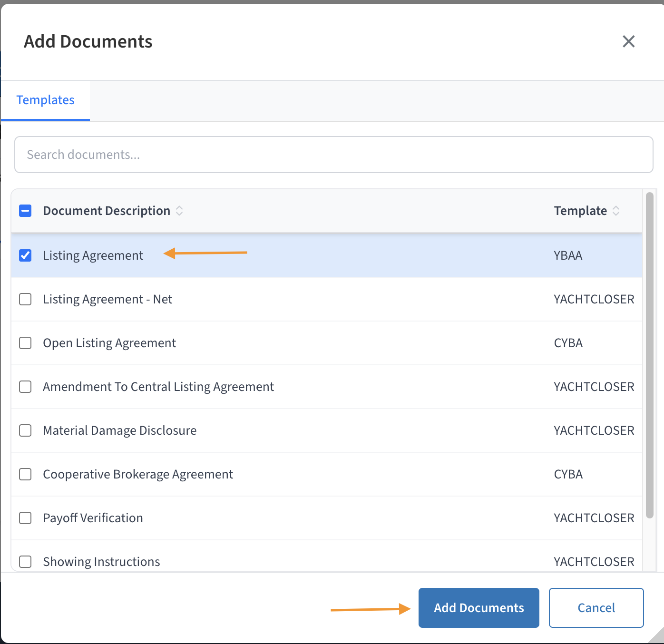Image resolution: width=664 pixels, height=644 pixels.
Task: Close the Add Documents dialog with X
Action: coord(628,41)
